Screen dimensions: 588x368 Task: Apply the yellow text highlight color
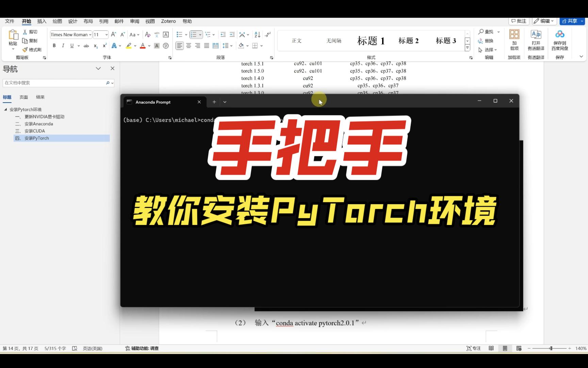point(129,46)
